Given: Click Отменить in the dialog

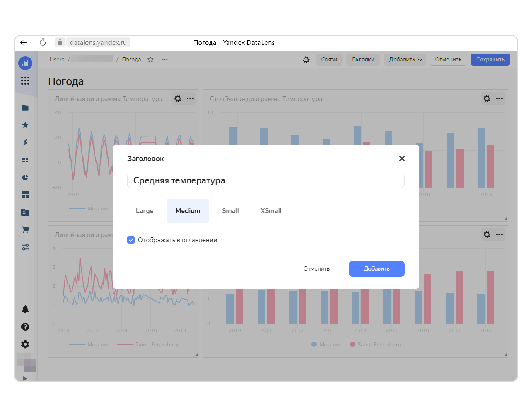Looking at the screenshot, I should pos(317,268).
